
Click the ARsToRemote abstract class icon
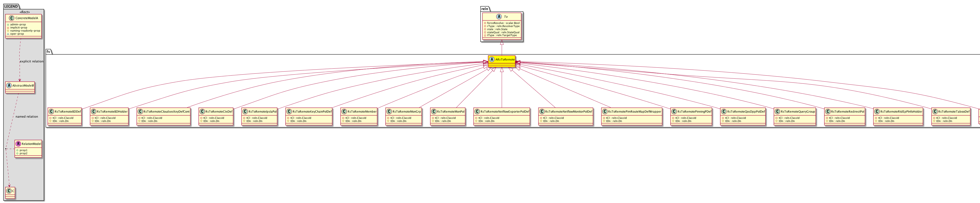coord(491,60)
